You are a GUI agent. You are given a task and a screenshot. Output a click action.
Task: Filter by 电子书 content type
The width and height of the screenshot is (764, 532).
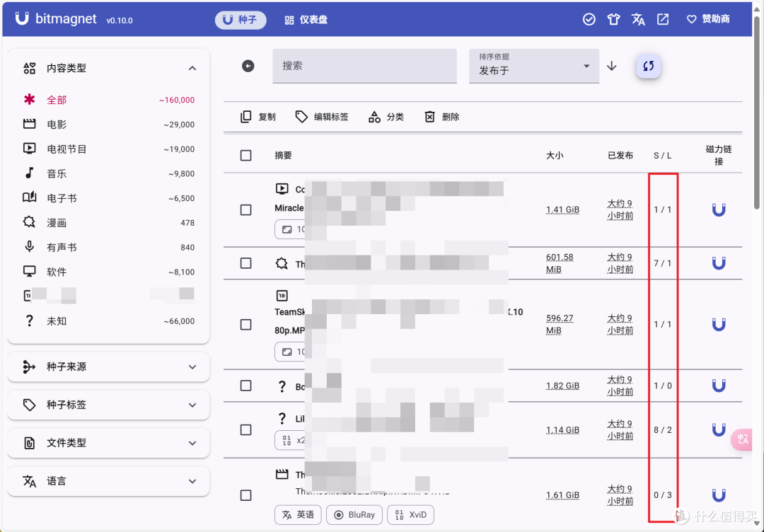[109, 198]
